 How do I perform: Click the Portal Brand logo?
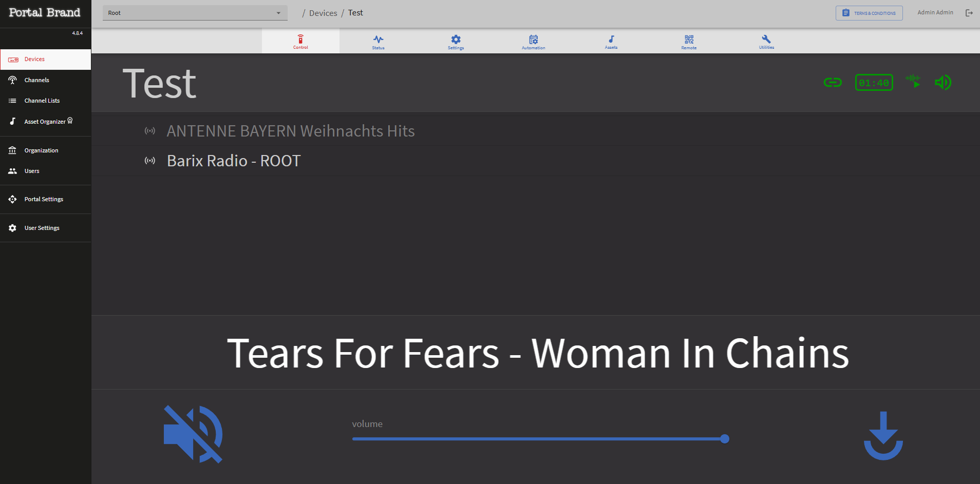point(45,12)
